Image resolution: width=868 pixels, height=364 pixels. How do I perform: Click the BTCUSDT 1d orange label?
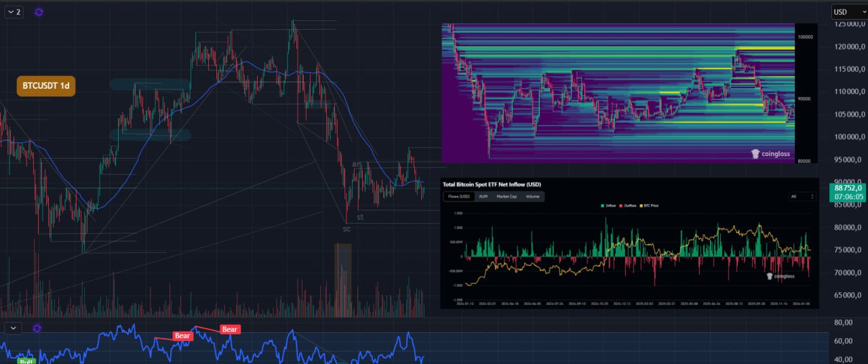[46, 86]
